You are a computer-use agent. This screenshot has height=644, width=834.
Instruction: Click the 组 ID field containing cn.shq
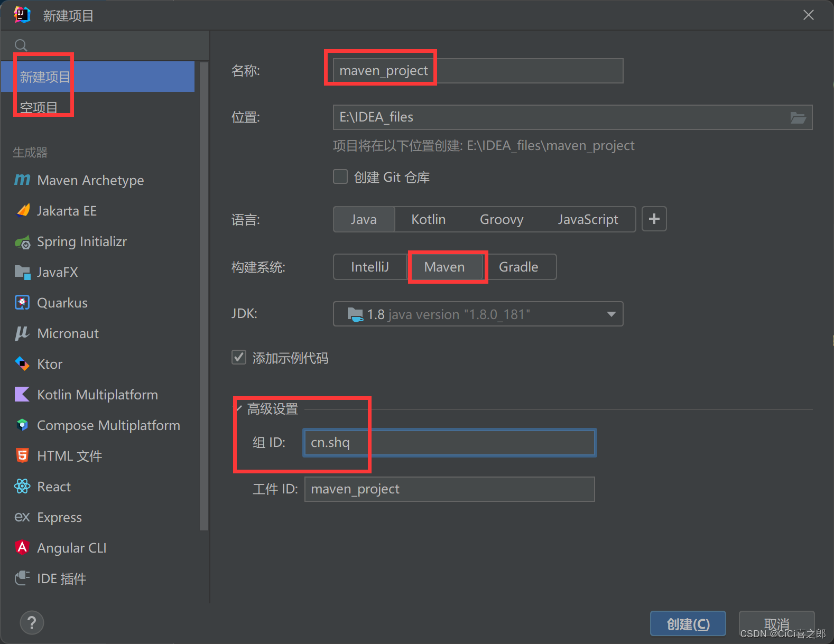(x=450, y=443)
